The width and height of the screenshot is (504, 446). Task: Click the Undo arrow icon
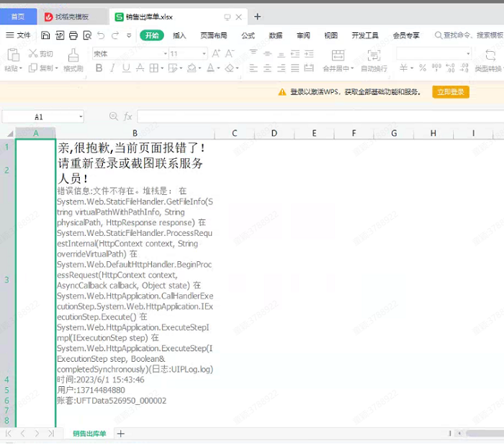pyautogui.click(x=102, y=35)
